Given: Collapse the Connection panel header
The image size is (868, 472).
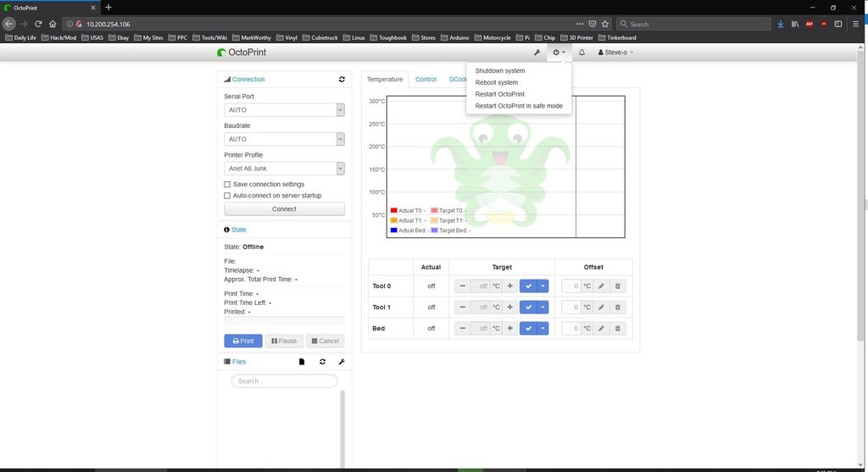Looking at the screenshot, I should tap(248, 80).
